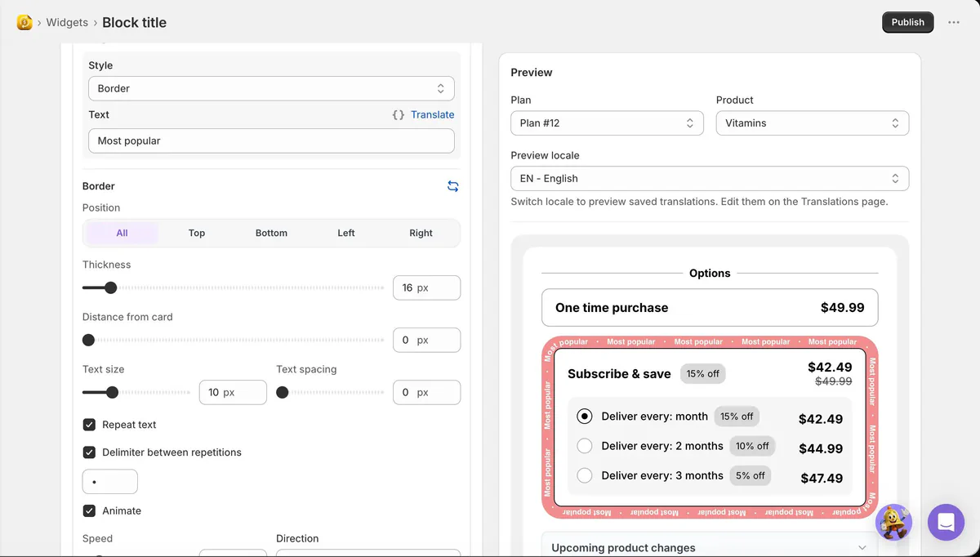Select the Top border position

tap(197, 233)
